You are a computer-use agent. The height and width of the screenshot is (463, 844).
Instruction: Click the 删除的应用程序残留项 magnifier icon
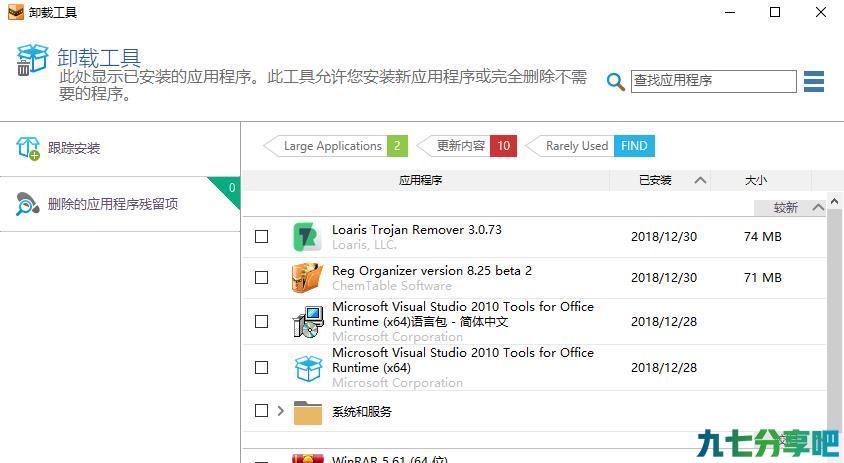point(27,204)
